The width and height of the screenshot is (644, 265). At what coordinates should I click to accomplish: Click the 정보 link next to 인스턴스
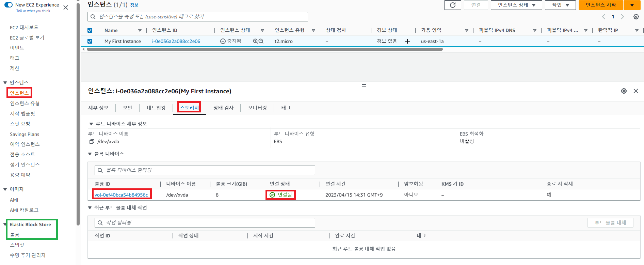[134, 5]
